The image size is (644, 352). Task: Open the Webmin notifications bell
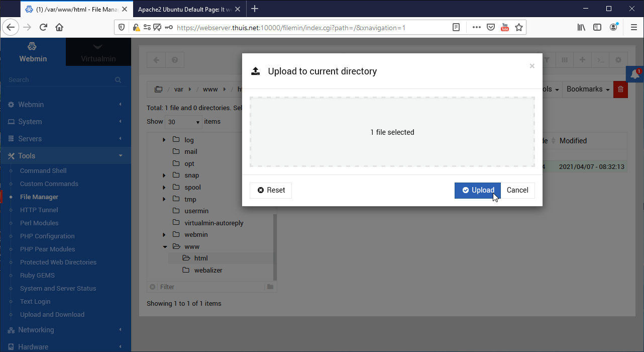click(x=635, y=74)
